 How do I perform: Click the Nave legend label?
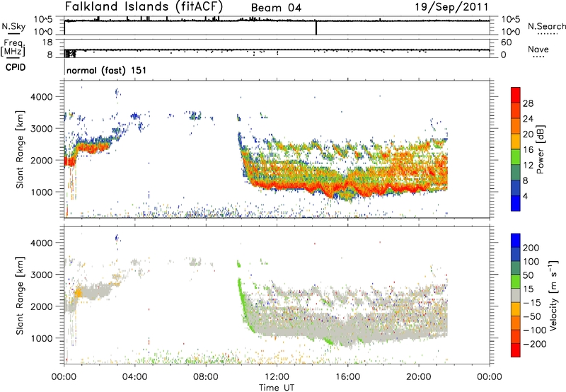pyautogui.click(x=538, y=49)
